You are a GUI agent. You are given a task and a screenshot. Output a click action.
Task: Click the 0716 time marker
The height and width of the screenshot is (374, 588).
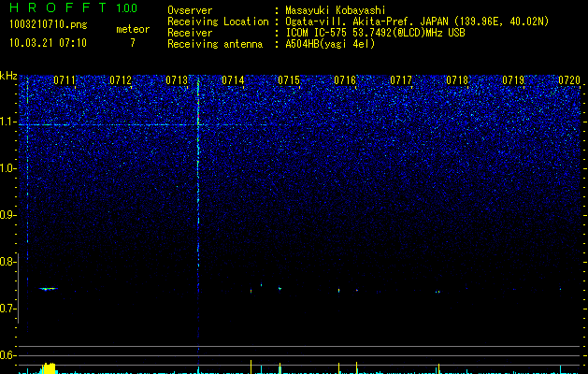click(345, 80)
